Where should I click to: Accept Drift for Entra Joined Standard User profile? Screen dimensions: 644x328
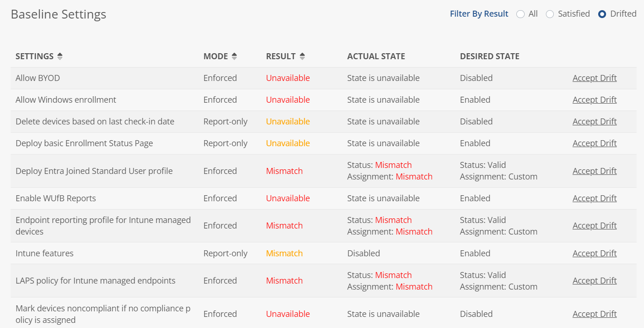click(x=594, y=171)
